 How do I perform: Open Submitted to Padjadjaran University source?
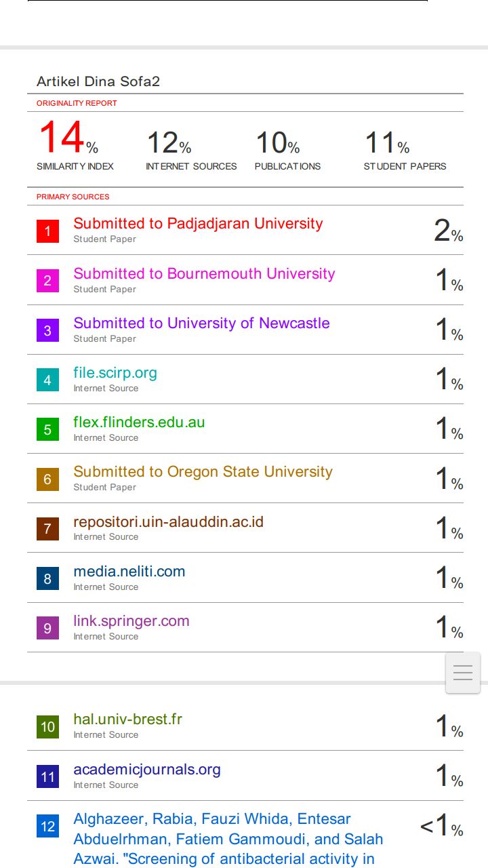(x=198, y=224)
